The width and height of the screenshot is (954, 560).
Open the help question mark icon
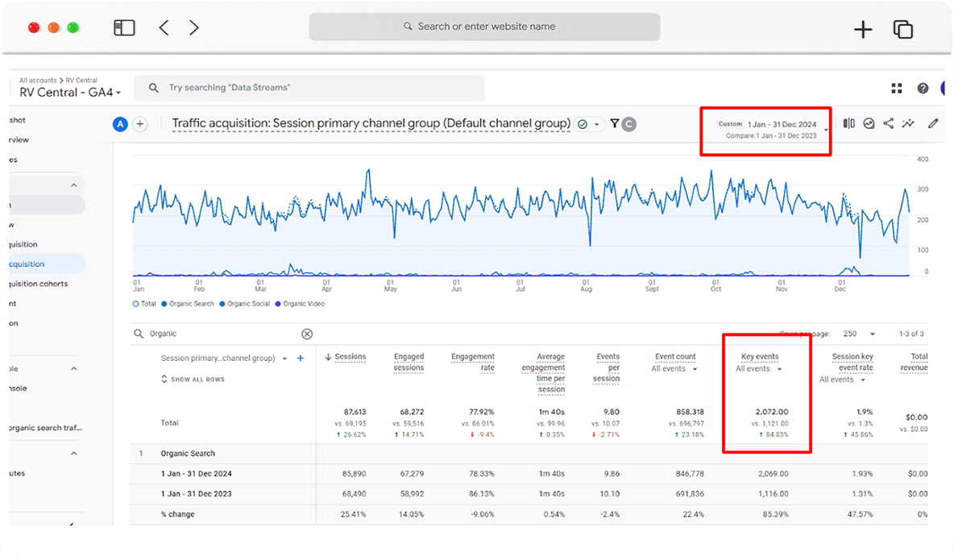click(923, 89)
